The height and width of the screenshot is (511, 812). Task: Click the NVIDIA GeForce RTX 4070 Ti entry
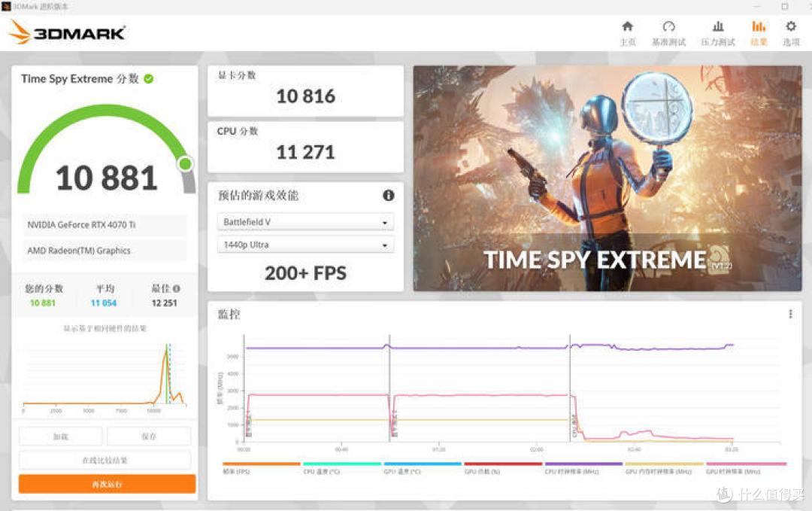coord(105,225)
